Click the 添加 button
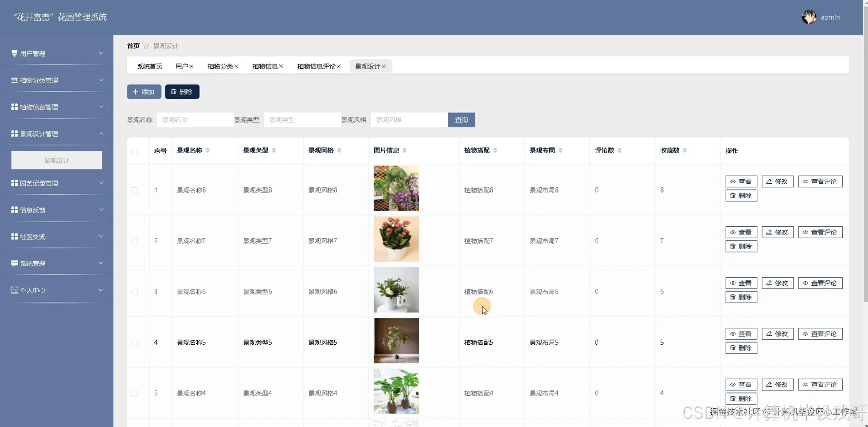Image resolution: width=868 pixels, height=427 pixels. (144, 92)
